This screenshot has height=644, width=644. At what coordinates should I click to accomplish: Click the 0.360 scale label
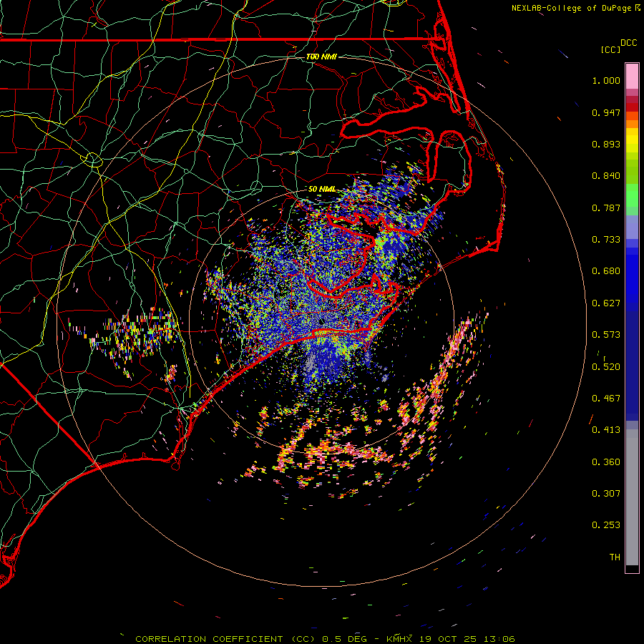tap(606, 462)
